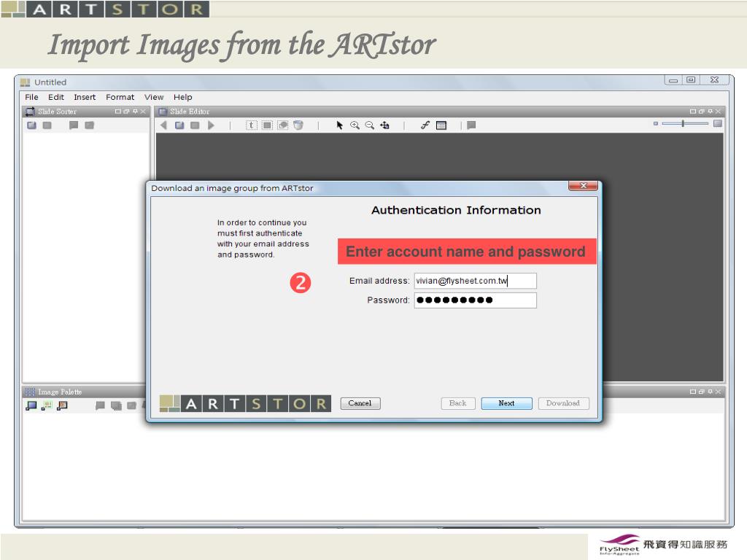The height and width of the screenshot is (560, 747).
Task: Adjust the zoom slider in Slide Editor
Action: [684, 123]
